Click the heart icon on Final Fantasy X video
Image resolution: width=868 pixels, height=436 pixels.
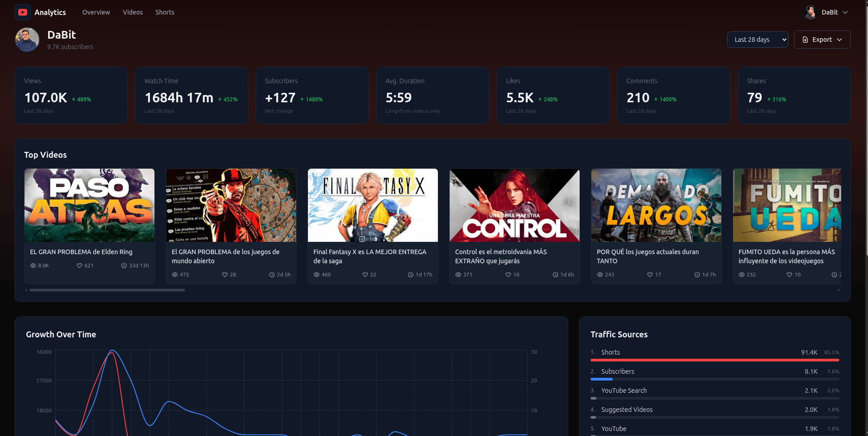[365, 275]
